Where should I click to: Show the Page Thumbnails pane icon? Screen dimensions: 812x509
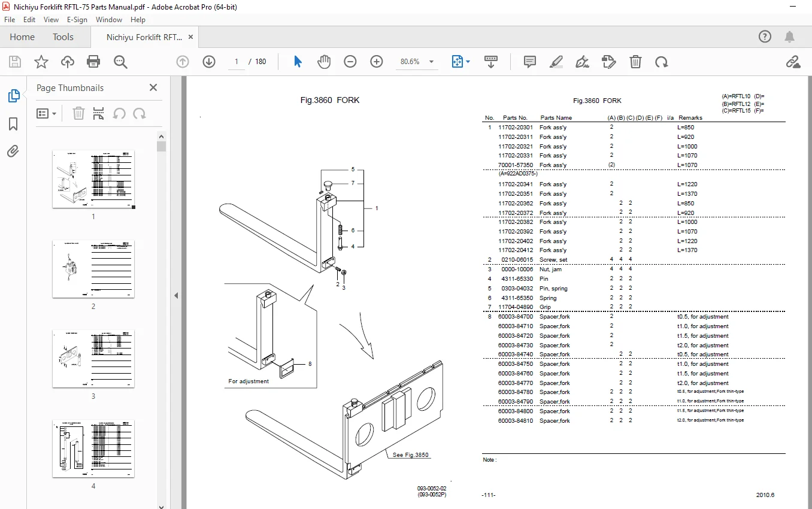[x=13, y=96]
